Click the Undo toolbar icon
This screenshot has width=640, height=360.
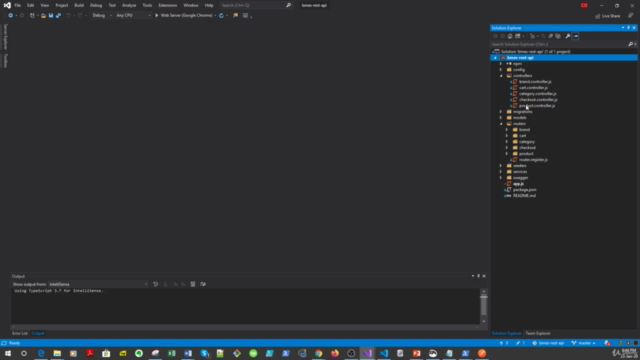(68, 16)
